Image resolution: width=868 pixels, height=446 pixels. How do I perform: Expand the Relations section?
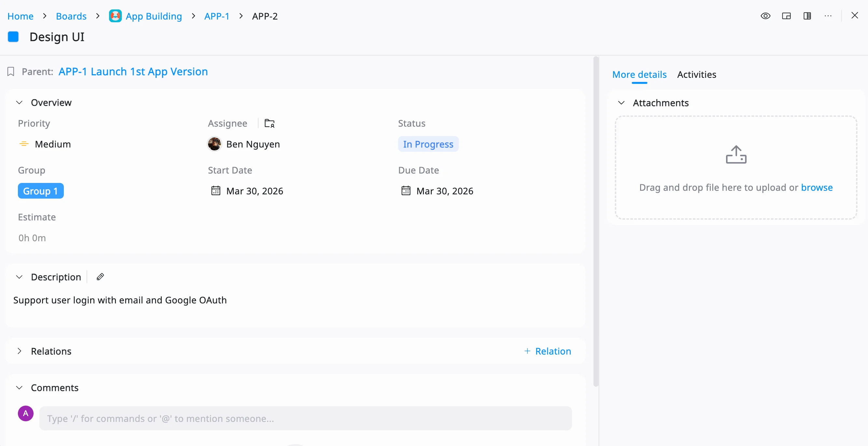click(x=19, y=351)
